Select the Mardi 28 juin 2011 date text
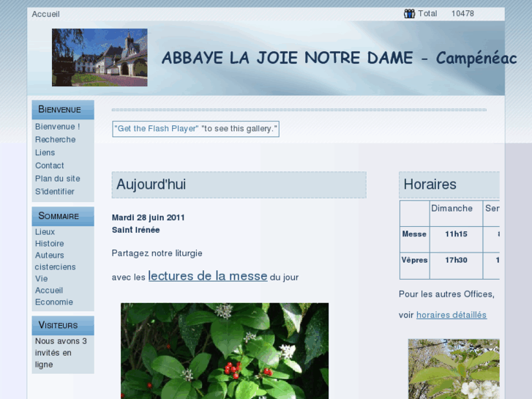 (149, 217)
